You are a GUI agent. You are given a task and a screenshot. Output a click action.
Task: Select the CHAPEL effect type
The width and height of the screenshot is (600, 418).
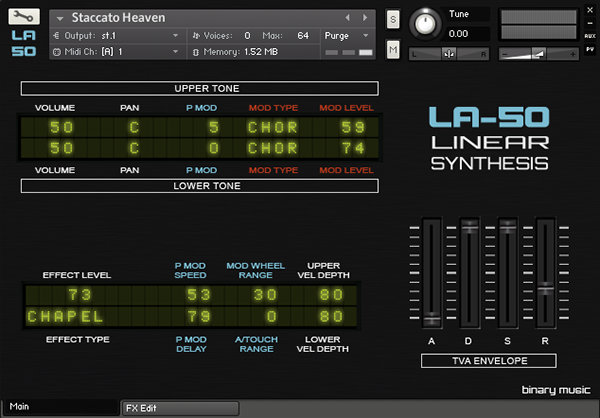[x=65, y=317]
